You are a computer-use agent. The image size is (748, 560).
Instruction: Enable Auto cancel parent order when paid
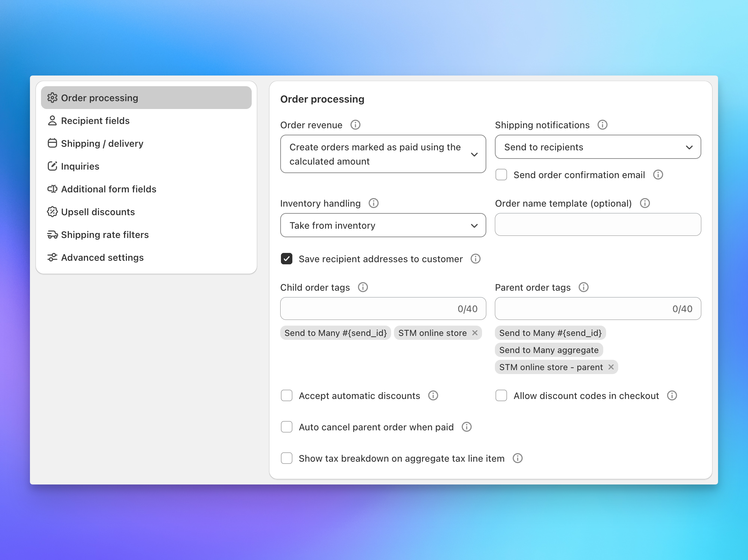pyautogui.click(x=286, y=427)
